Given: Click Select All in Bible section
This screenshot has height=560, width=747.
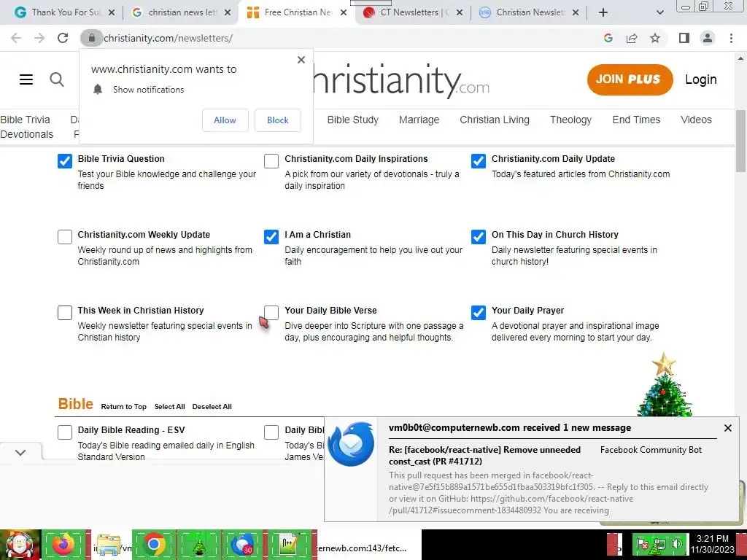Looking at the screenshot, I should [169, 407].
